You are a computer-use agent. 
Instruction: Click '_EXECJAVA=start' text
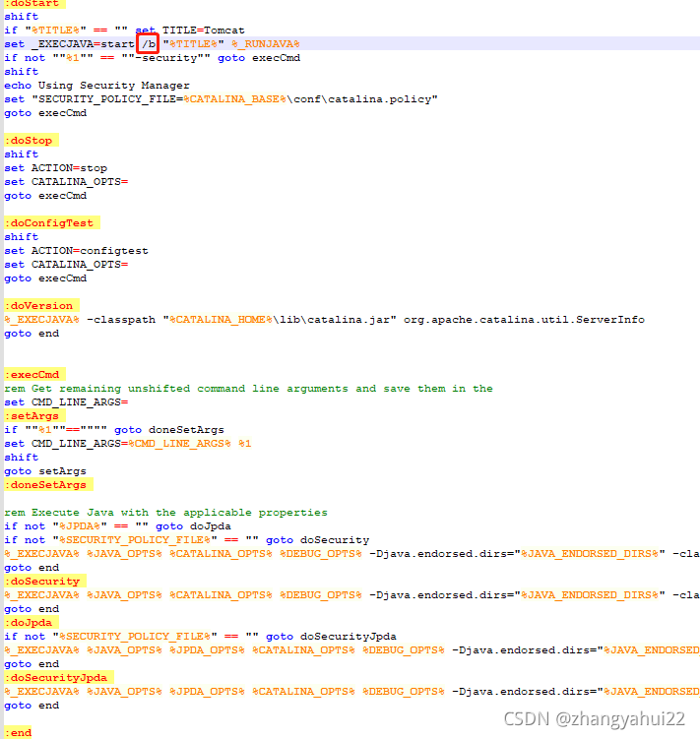pos(83,44)
